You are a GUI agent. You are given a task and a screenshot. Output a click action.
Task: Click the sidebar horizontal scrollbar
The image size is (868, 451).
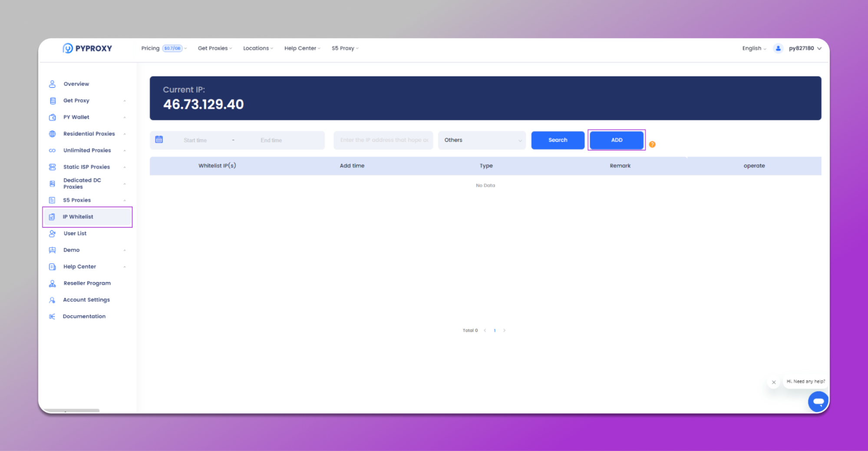(72, 411)
